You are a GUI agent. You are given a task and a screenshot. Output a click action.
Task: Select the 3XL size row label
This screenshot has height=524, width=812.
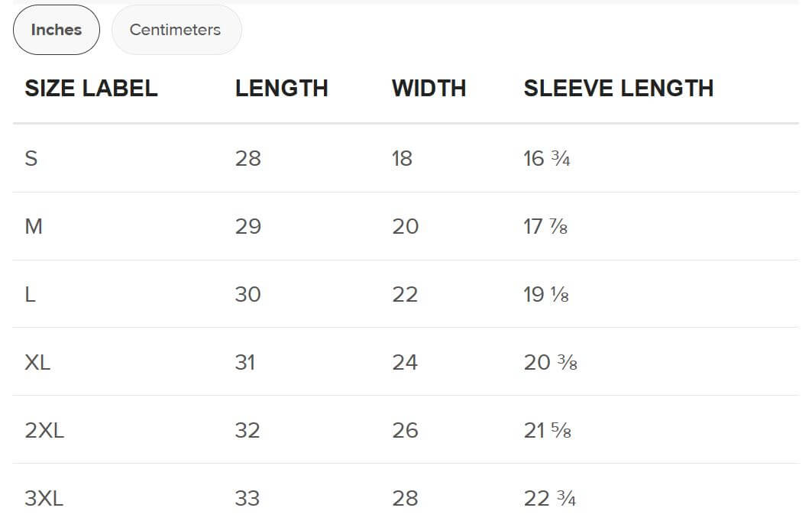click(x=44, y=498)
